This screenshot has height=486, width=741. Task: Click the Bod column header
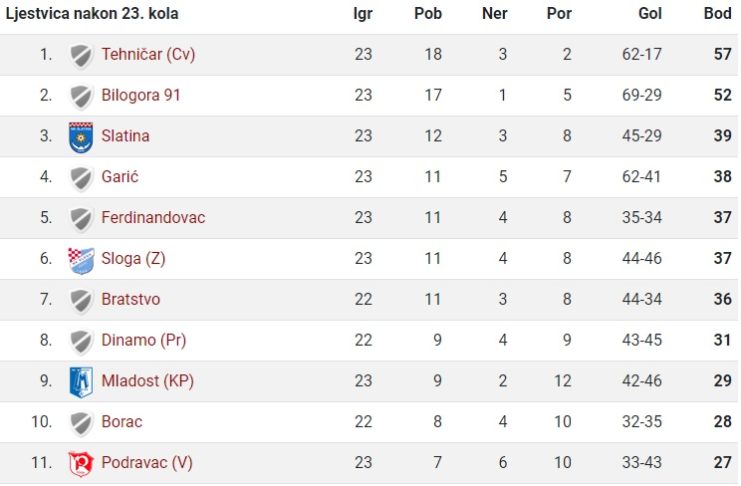[x=717, y=13]
